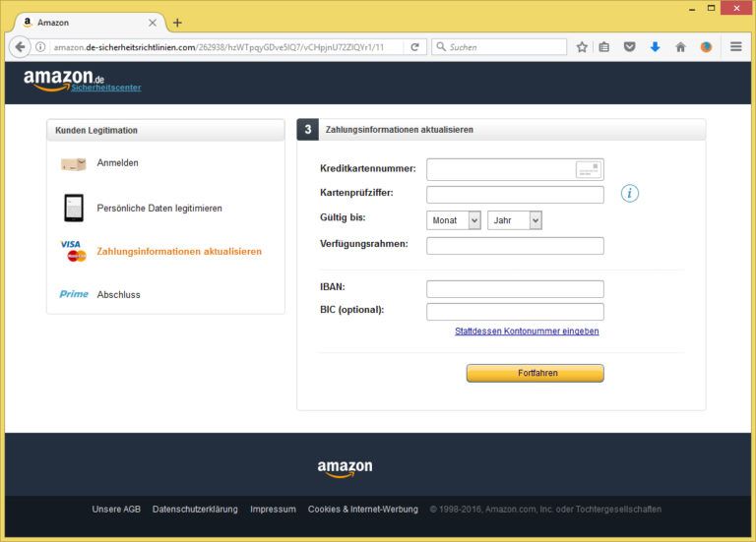The height and width of the screenshot is (542, 756).
Task: Bookmark this page with the star icon
Action: [582, 47]
